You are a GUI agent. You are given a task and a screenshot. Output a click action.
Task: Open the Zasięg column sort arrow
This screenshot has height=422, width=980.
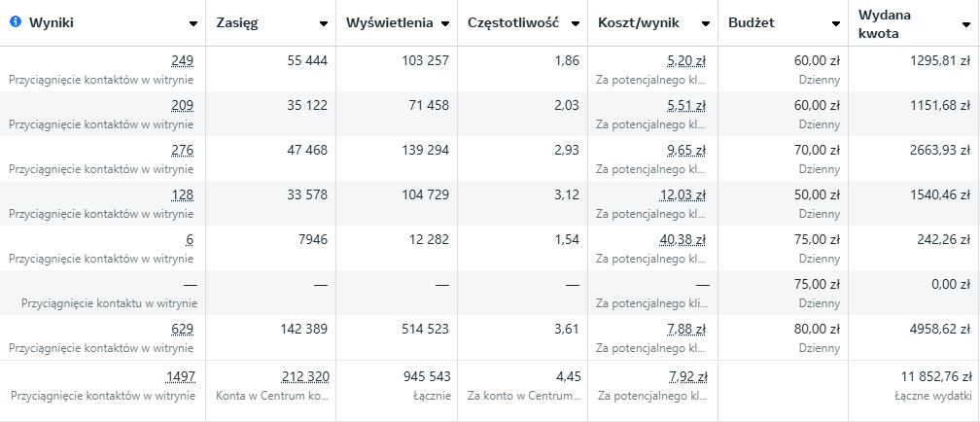click(x=324, y=23)
